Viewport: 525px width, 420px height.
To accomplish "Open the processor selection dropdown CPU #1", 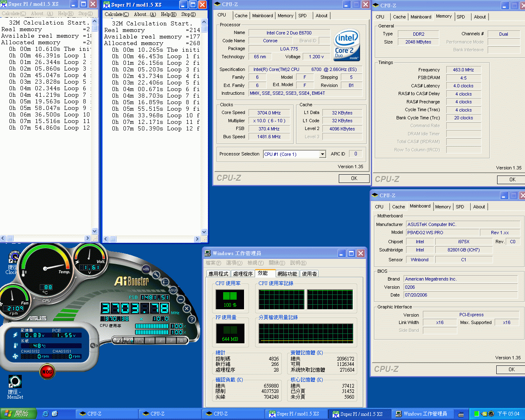I will pyautogui.click(x=294, y=154).
